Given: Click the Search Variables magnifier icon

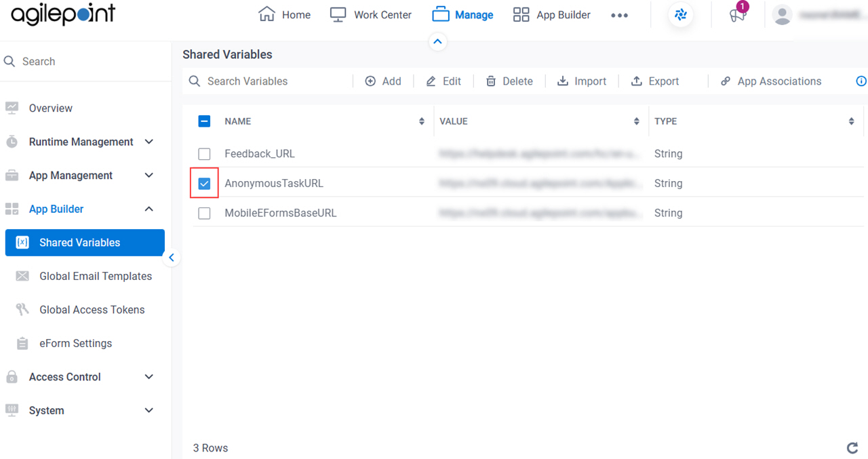Looking at the screenshot, I should [x=195, y=81].
